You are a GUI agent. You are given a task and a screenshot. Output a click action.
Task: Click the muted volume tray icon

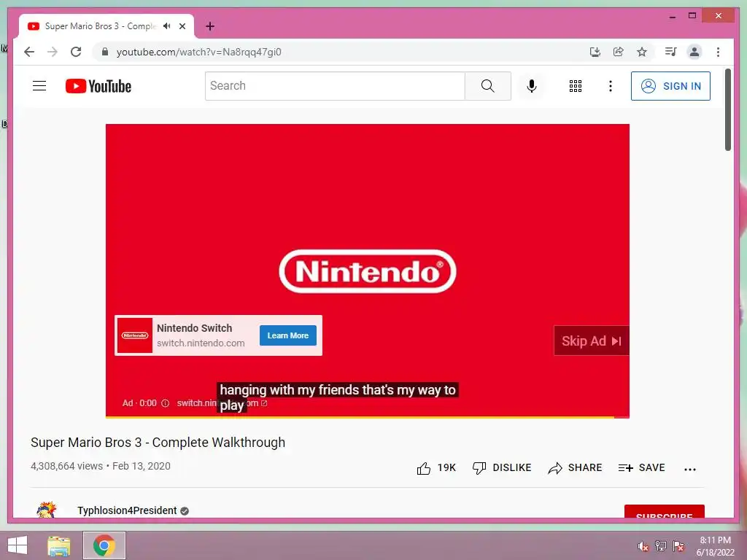click(x=643, y=546)
